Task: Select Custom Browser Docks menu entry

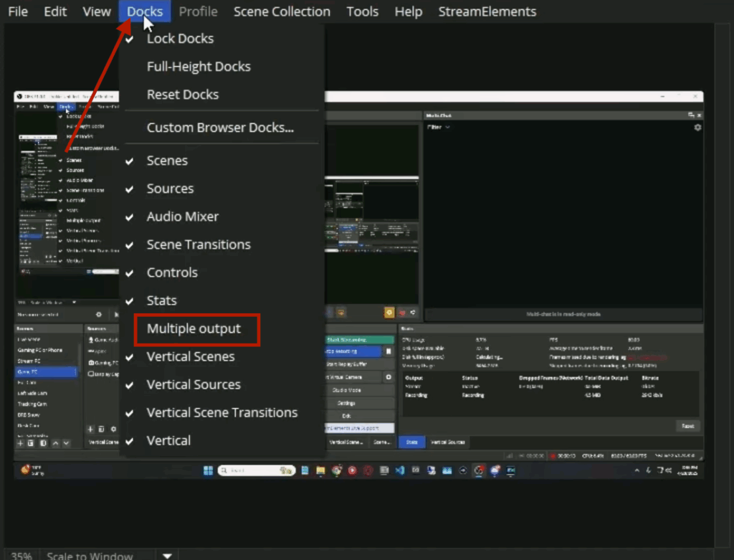Action: pos(220,128)
